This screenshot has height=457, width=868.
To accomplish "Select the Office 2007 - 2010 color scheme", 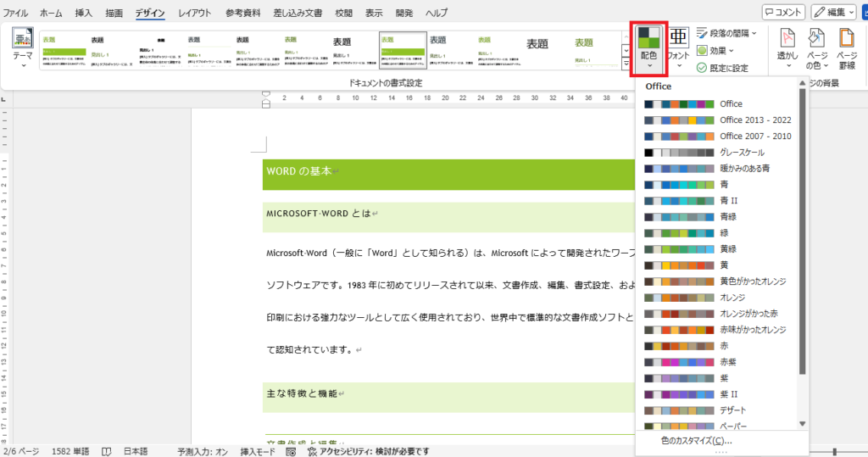I will 719,136.
